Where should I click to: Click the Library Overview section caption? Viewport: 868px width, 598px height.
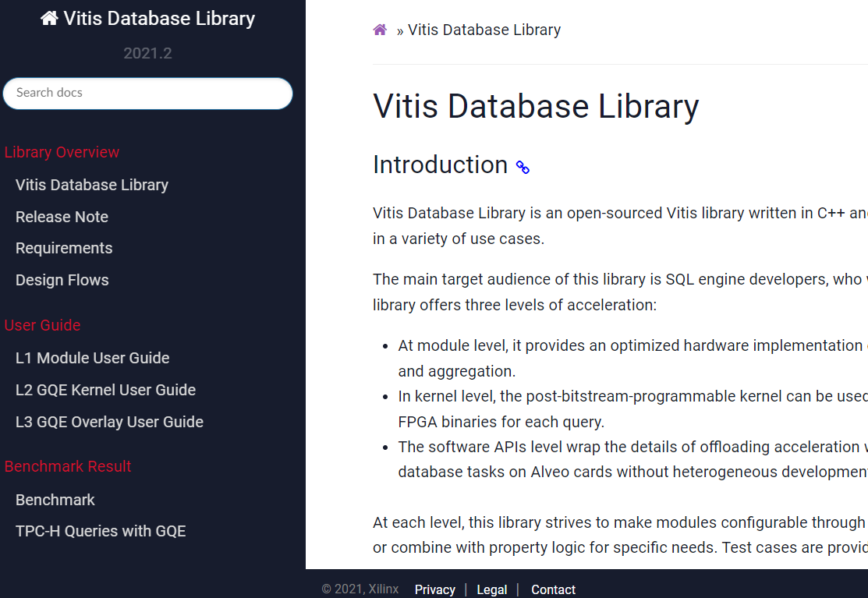[62, 152]
